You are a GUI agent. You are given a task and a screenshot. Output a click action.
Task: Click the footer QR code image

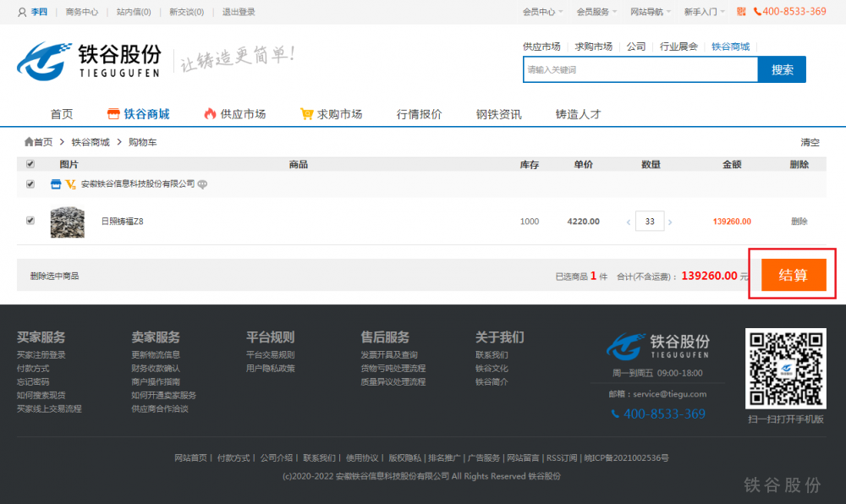pos(785,369)
